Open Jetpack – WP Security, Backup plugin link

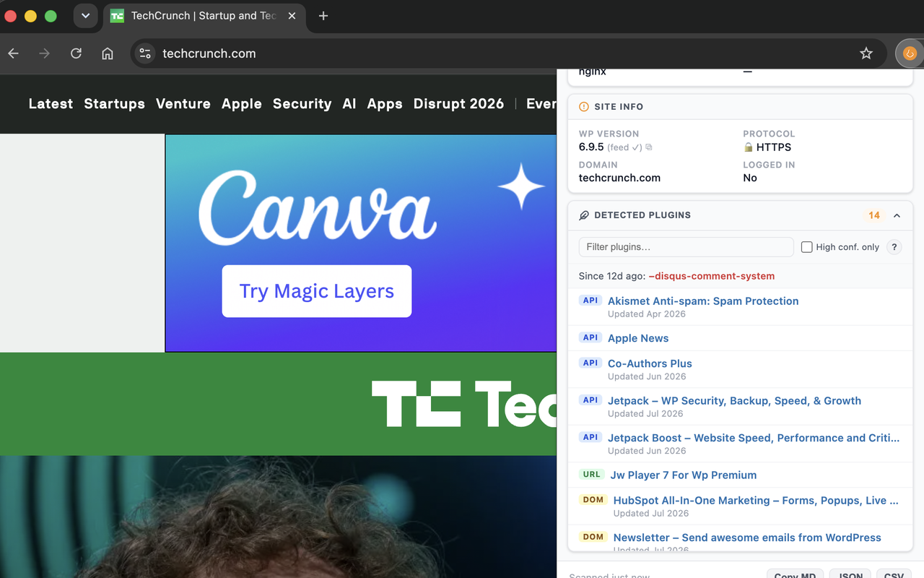click(734, 401)
